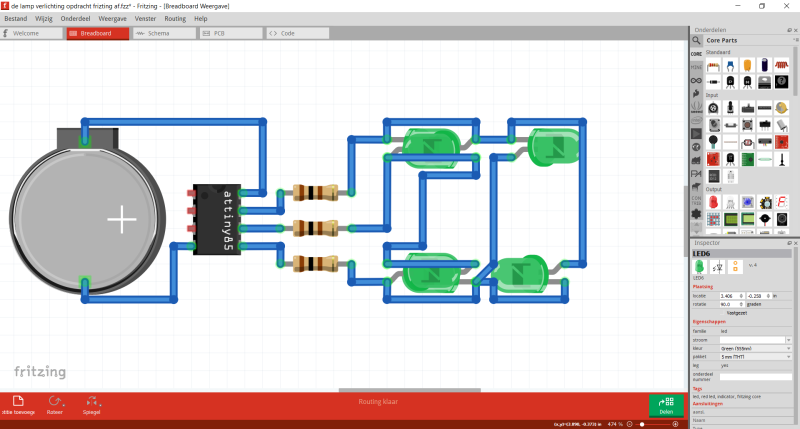Click the rotatie value input field
Image resolution: width=800 pixels, height=429 pixels.
click(x=728, y=304)
